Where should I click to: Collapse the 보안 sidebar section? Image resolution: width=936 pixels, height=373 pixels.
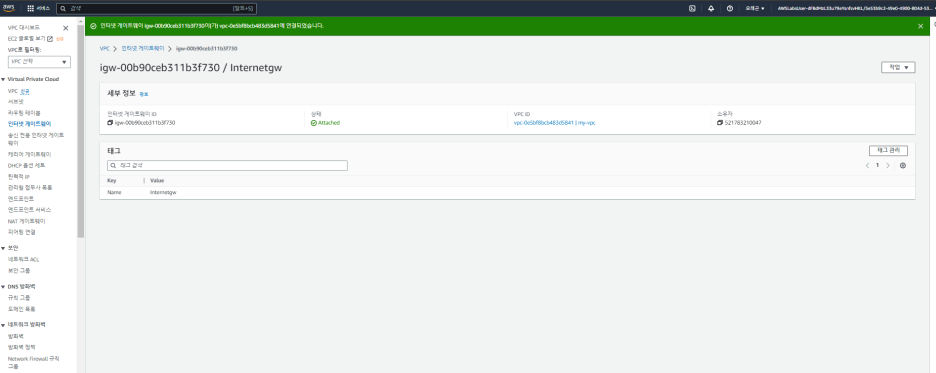click(x=3, y=248)
